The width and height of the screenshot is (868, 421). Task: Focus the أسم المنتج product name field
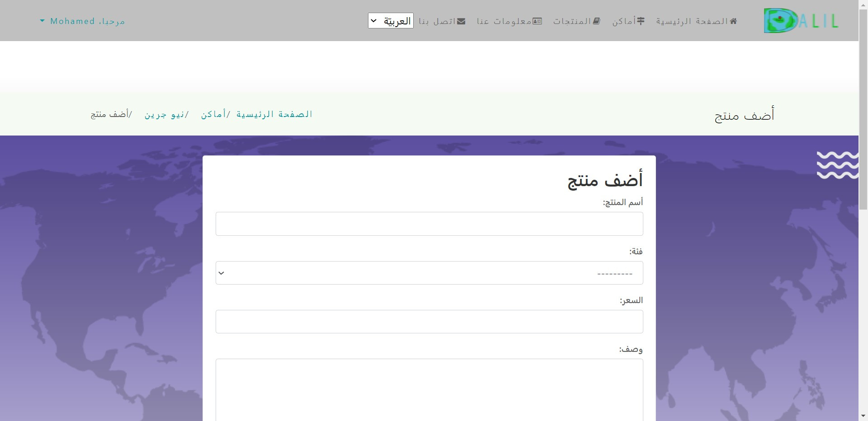coord(429,224)
